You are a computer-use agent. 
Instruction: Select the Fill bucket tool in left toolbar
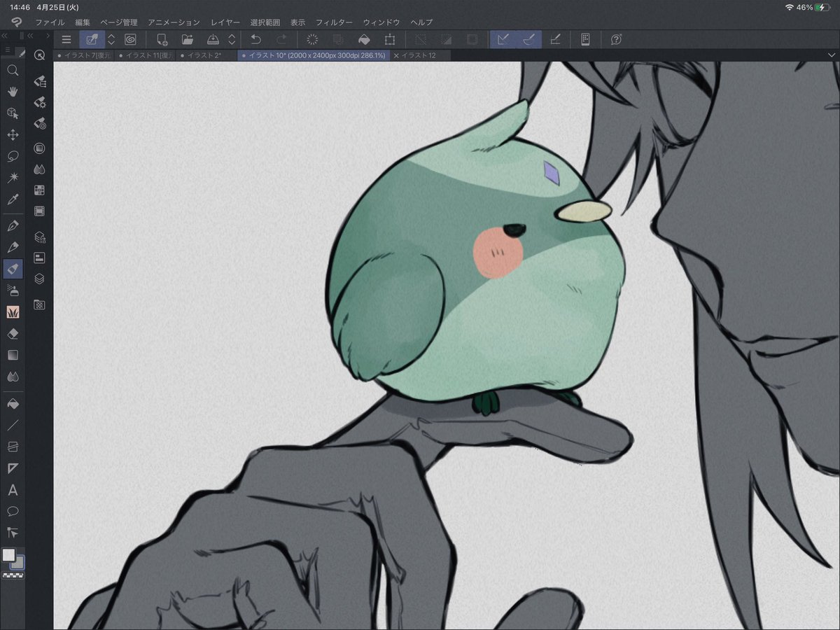[13, 403]
